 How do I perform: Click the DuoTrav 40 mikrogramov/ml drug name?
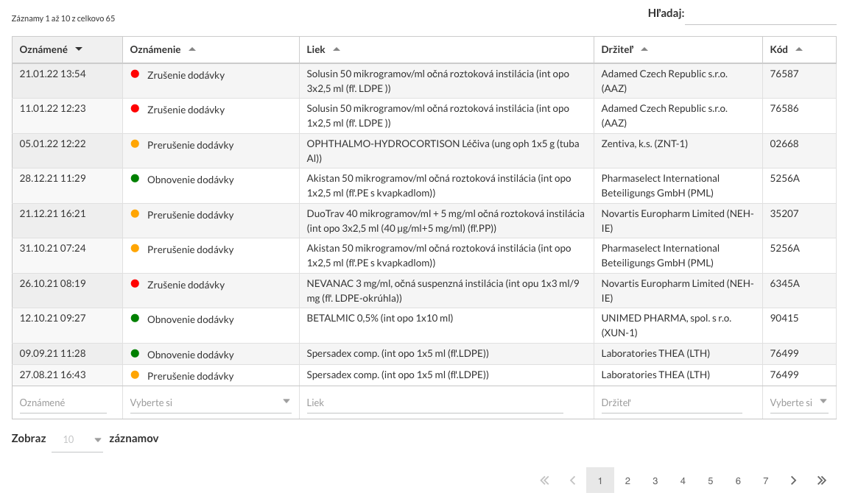click(x=369, y=213)
